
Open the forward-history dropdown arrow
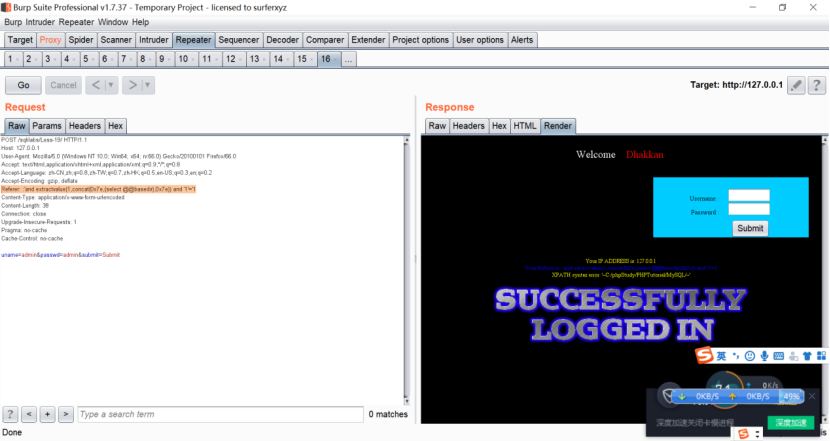[x=148, y=85]
